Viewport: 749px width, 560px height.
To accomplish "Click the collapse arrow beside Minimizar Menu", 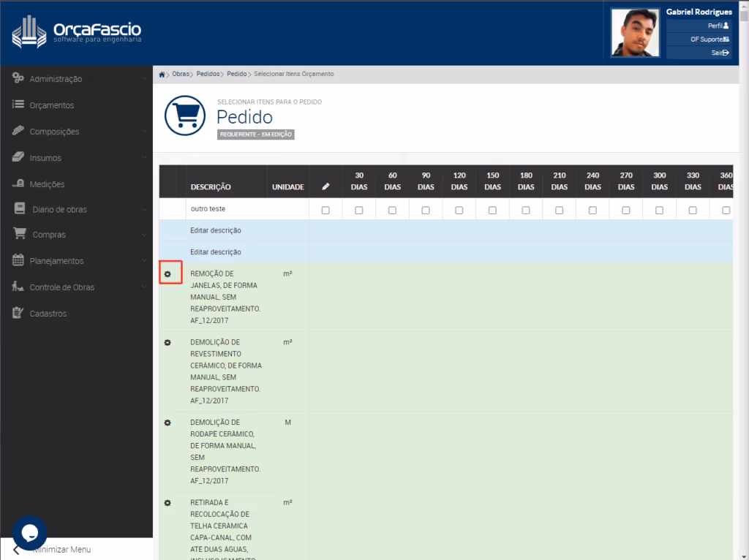I will pos(16,550).
